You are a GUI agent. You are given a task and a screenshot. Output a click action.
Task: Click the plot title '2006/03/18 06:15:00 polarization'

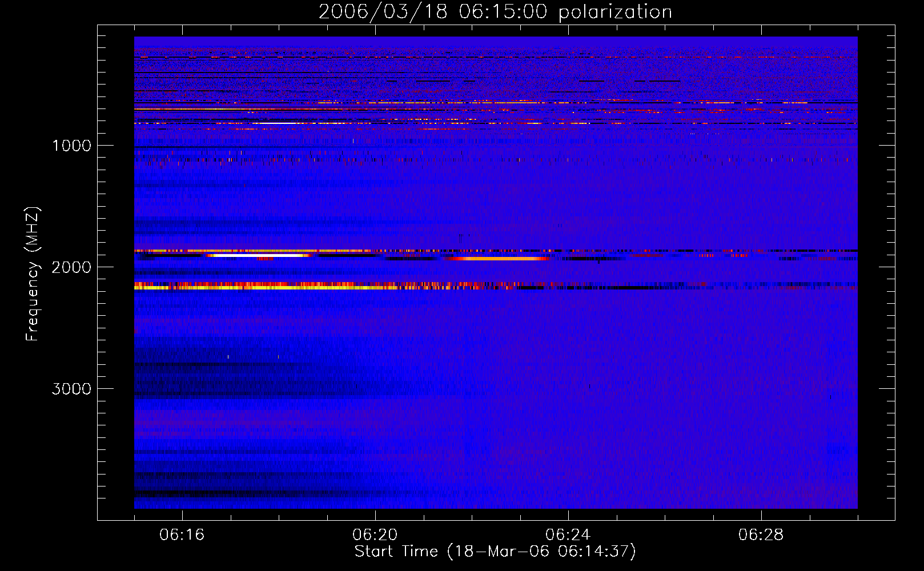click(495, 12)
